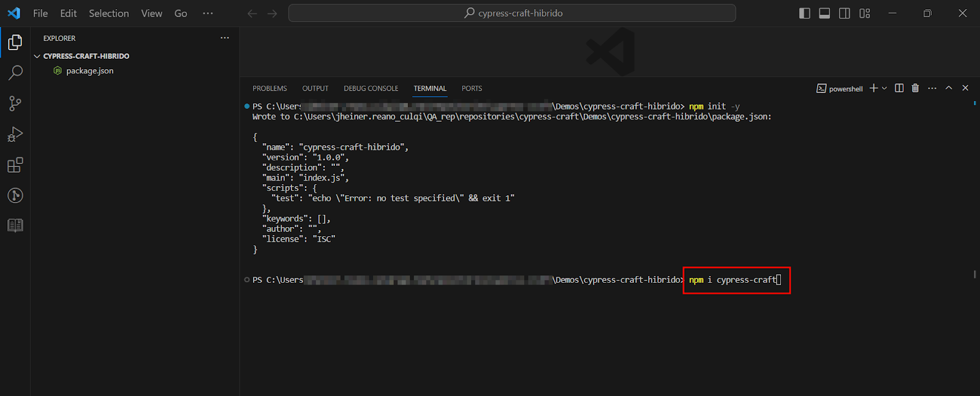Screen dimensions: 980x396
Task: Open the File menu
Action: (40, 13)
